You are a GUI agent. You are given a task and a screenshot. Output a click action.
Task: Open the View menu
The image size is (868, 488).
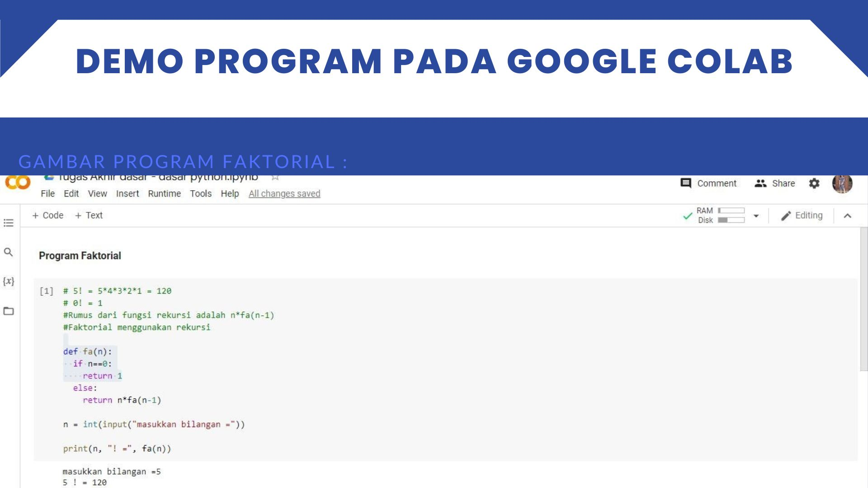97,193
